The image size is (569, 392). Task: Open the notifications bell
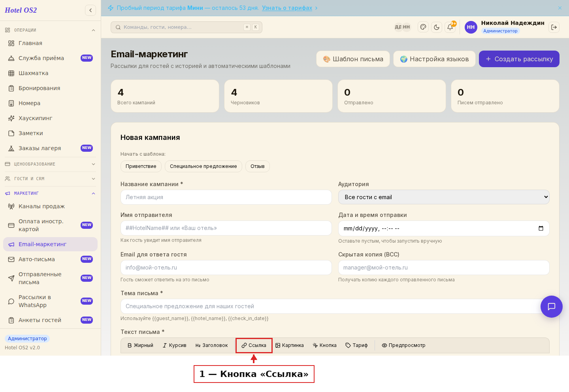click(450, 27)
